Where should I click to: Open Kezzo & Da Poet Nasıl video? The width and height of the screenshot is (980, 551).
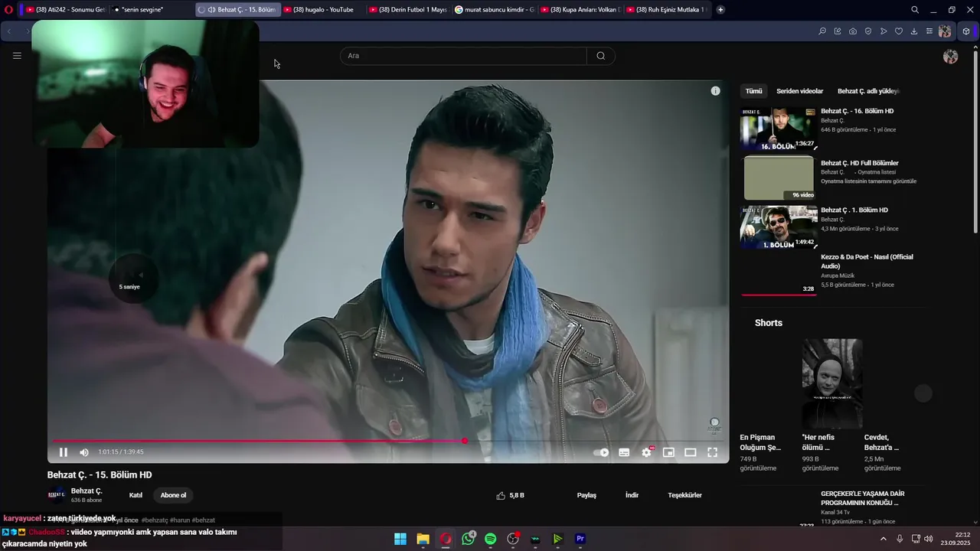[867, 262]
